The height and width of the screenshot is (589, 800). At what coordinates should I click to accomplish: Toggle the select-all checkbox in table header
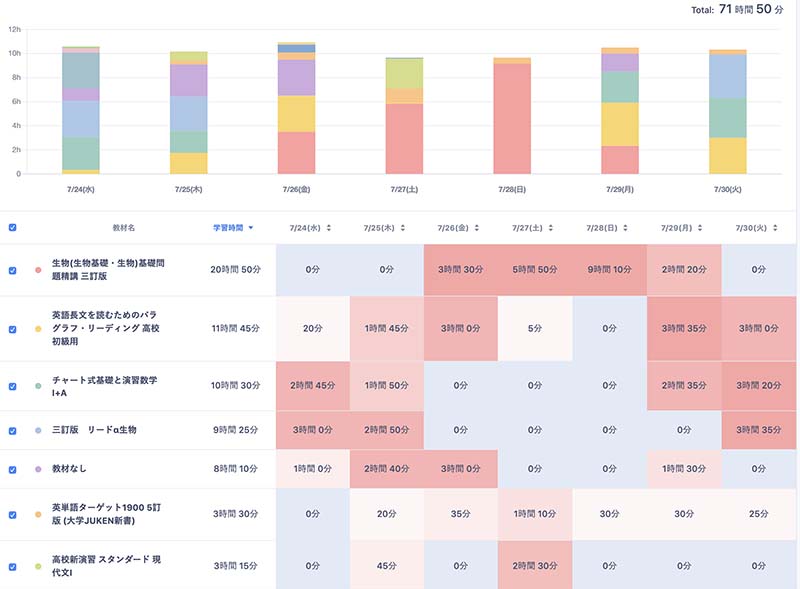click(12, 227)
